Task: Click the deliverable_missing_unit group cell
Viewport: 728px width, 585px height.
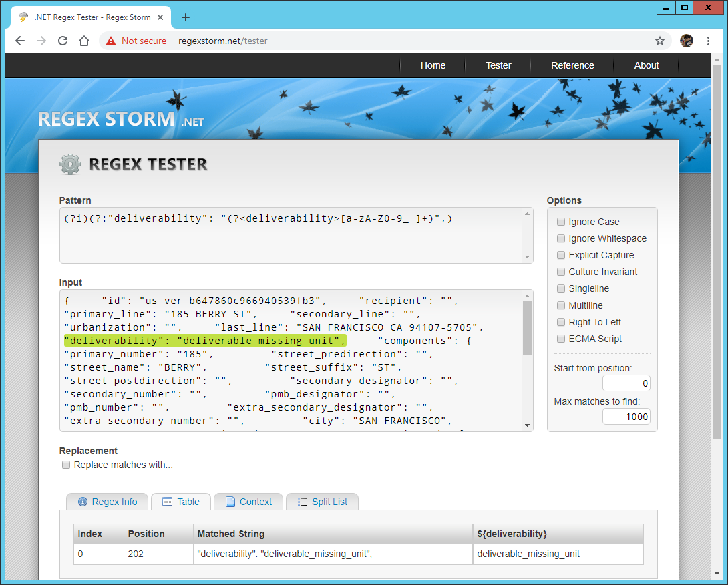Action: pos(558,554)
